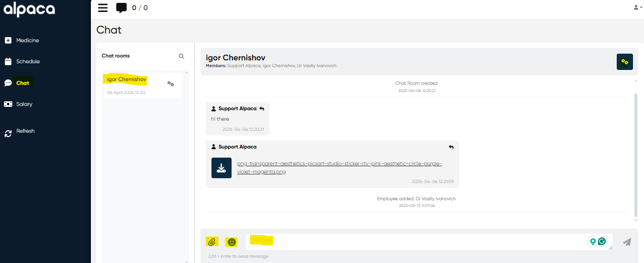Open the user account dropdown
The width and height of the screenshot is (644, 263).
click(x=637, y=7)
